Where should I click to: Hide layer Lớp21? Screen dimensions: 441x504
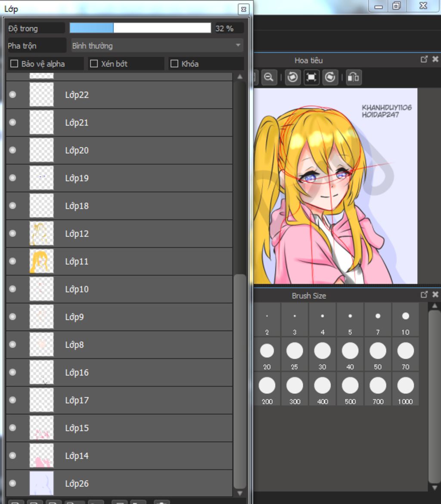coord(12,122)
